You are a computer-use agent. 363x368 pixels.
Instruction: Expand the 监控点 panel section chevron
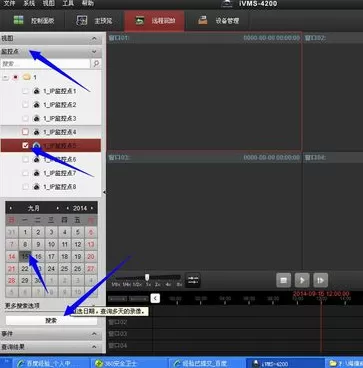click(x=94, y=52)
